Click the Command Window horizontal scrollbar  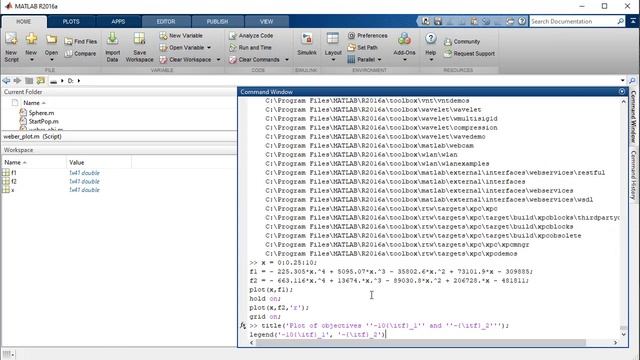(420, 343)
